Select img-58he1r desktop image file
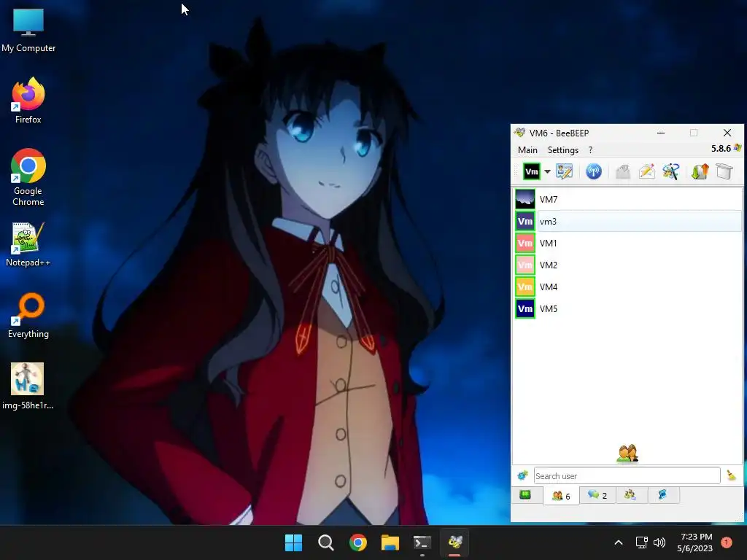The height and width of the screenshot is (560, 747). [x=28, y=386]
